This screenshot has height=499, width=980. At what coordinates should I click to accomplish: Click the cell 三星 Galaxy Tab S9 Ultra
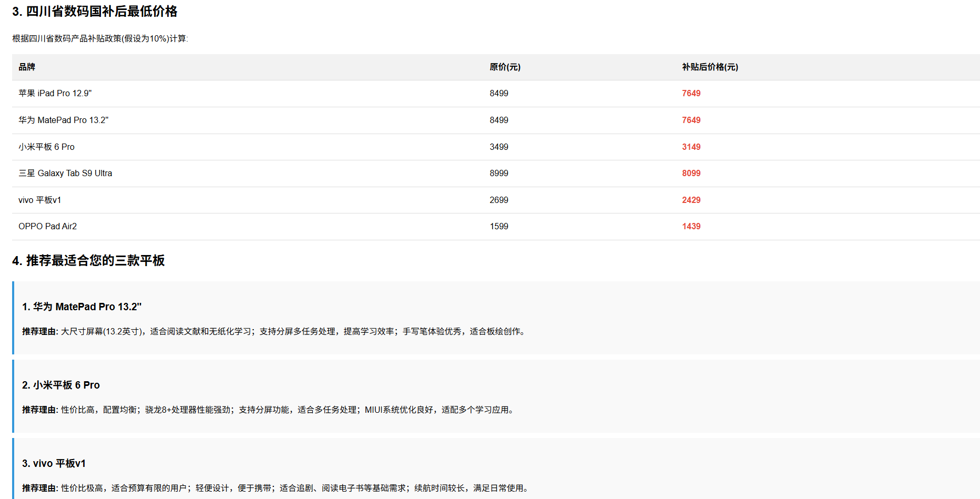[x=65, y=173]
